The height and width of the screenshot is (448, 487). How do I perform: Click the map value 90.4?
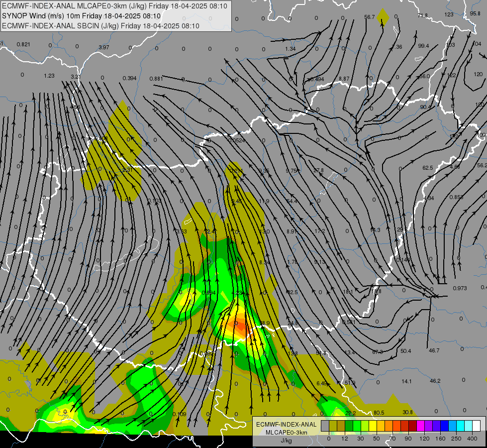425,107
